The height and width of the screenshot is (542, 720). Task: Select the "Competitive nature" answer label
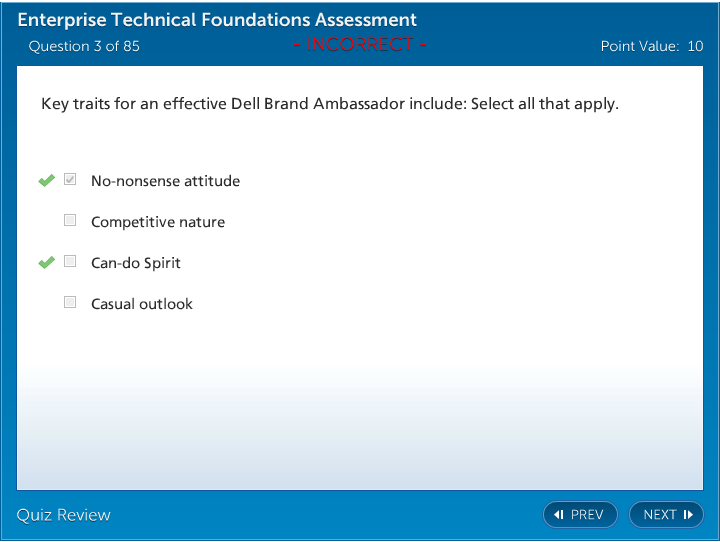point(158,222)
